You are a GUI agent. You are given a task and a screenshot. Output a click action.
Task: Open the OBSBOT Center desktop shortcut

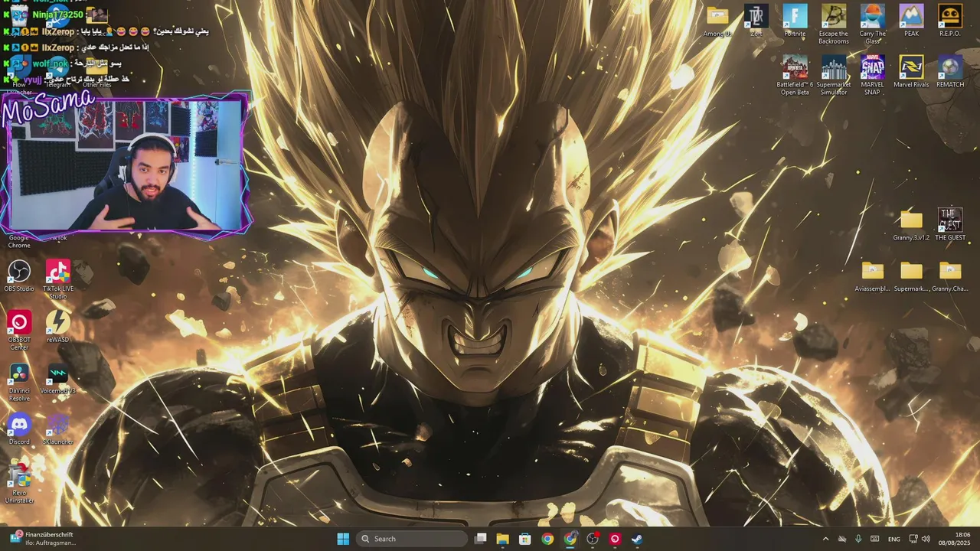click(x=19, y=331)
